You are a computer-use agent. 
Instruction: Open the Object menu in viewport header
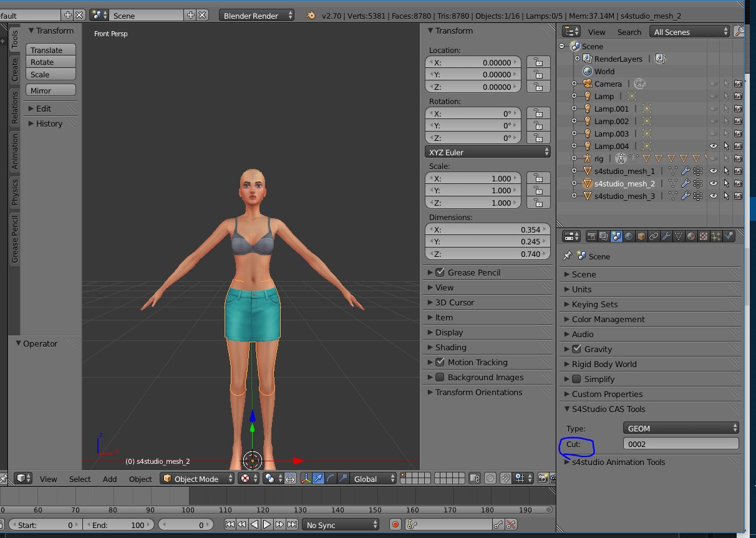(140, 479)
